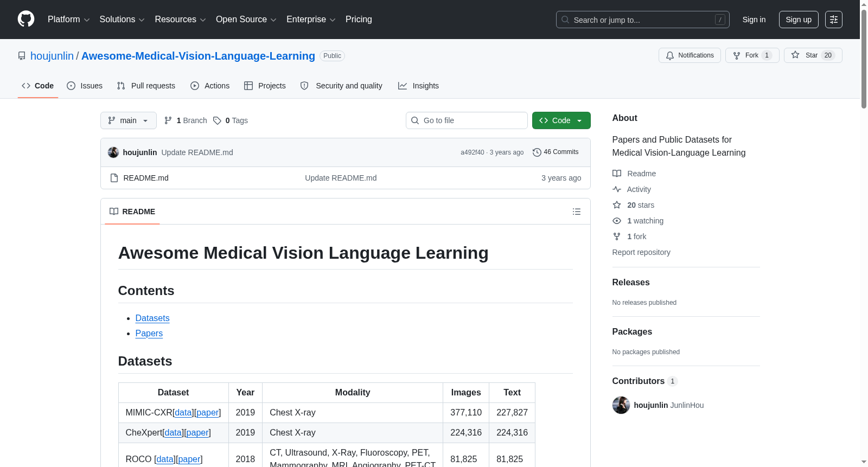Switch to Security and quality tab

(x=341, y=86)
